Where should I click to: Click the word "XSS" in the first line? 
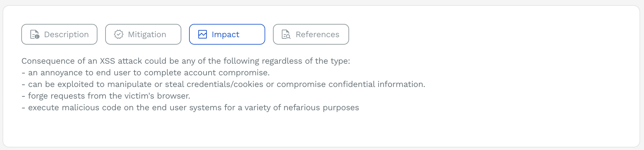(x=107, y=61)
